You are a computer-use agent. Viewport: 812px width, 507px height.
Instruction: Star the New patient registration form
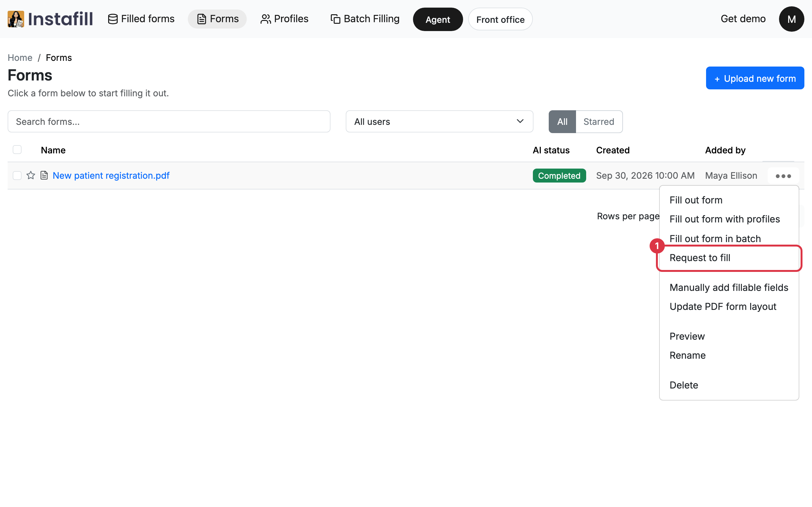coord(31,175)
